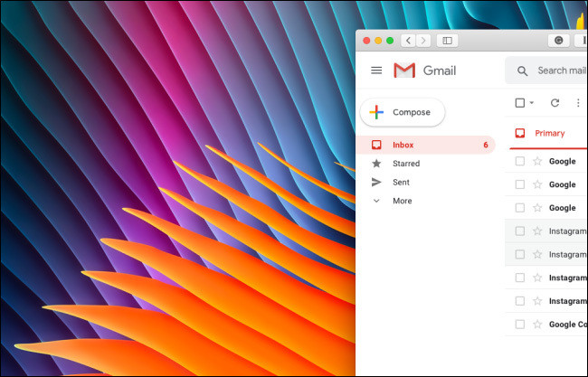Check the box beside the last Instagram email
This screenshot has width=588, height=377.
(520, 301)
